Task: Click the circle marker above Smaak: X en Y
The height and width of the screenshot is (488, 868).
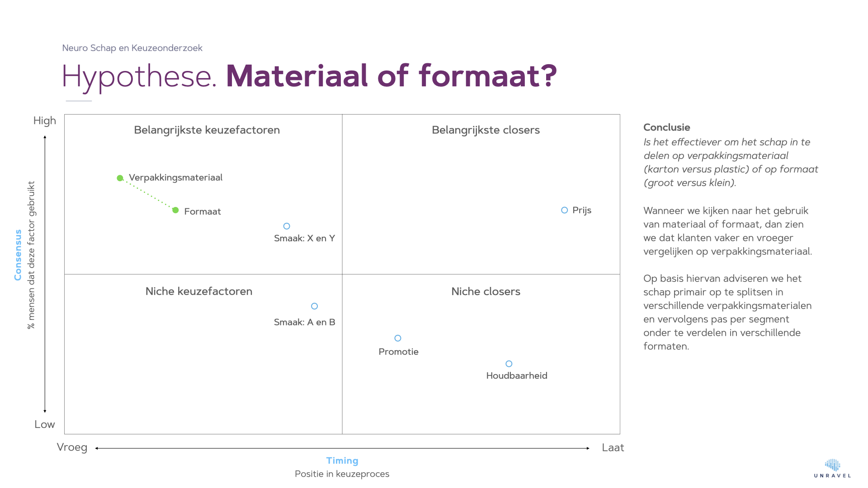Action: click(x=287, y=226)
